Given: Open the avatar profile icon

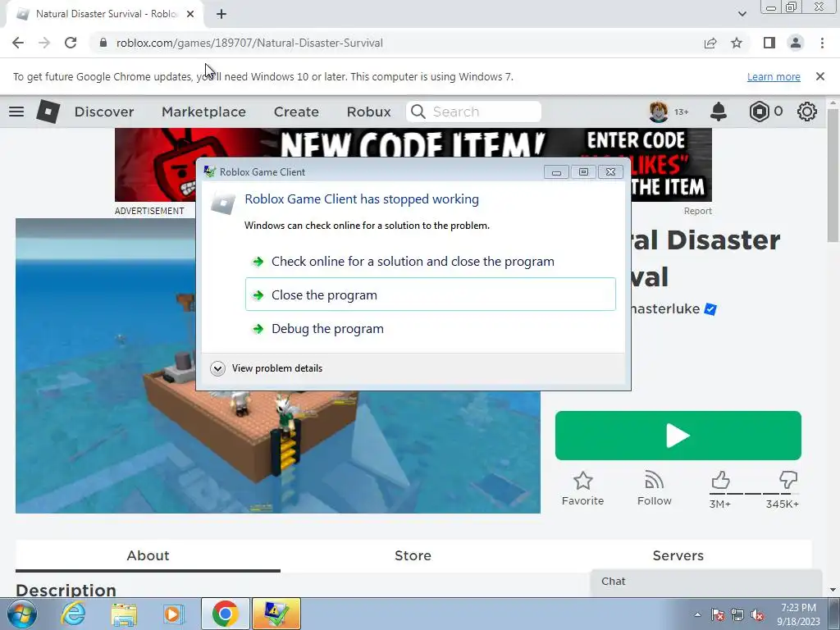Looking at the screenshot, I should (659, 112).
